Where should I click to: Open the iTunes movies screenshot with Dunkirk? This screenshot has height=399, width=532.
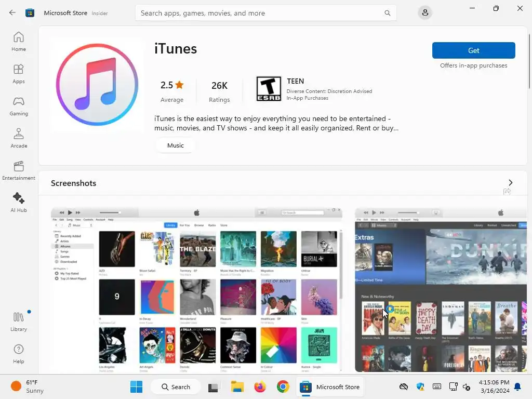(x=441, y=290)
